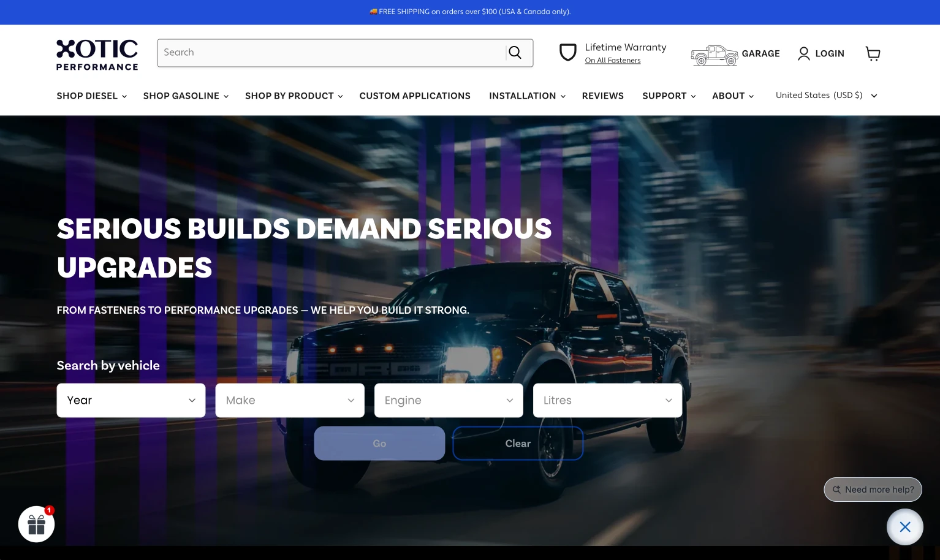Expand the Shop By Product menu
This screenshot has width=940, height=560.
[x=294, y=96]
